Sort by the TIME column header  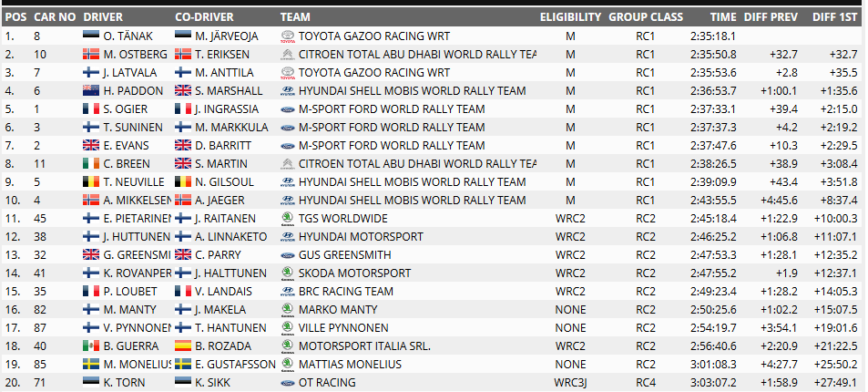tap(723, 17)
